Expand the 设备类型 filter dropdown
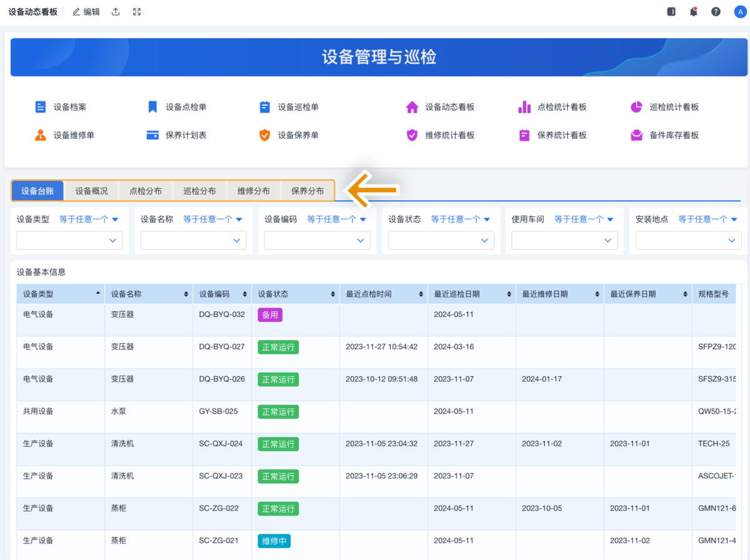Image resolution: width=750 pixels, height=560 pixels. point(69,240)
